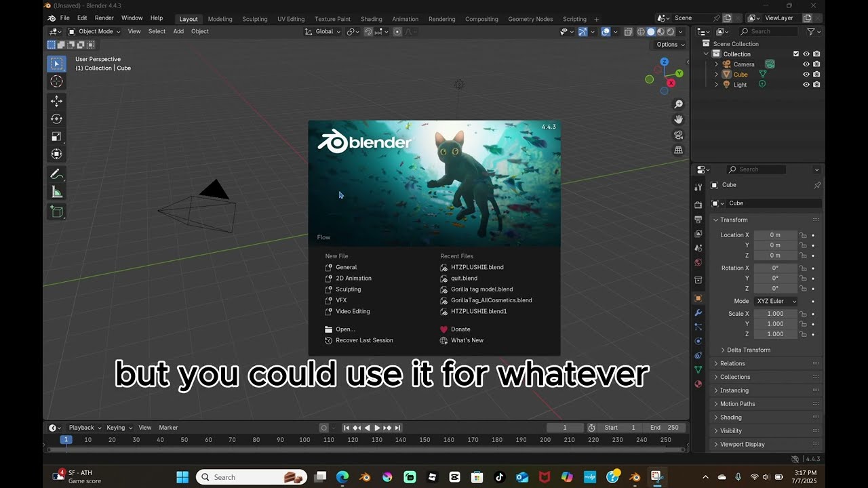Expand the Relations panel
868x488 pixels.
pyautogui.click(x=732, y=363)
